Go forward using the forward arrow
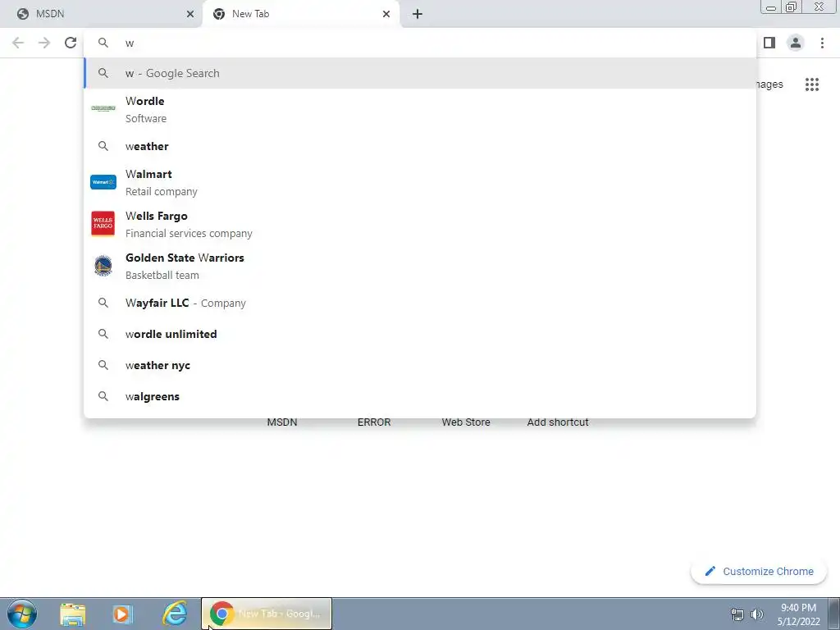Viewport: 840px width, 630px height. 44,43
